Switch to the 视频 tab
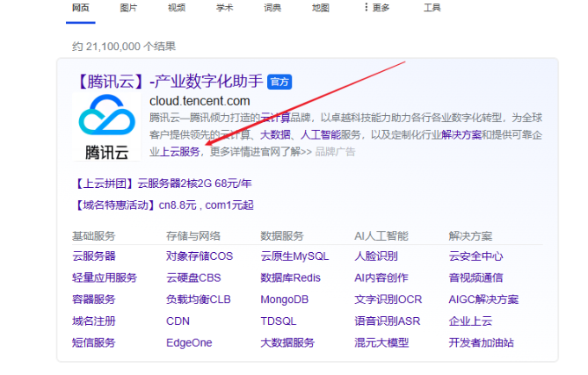The width and height of the screenshot is (588, 375). click(x=177, y=8)
